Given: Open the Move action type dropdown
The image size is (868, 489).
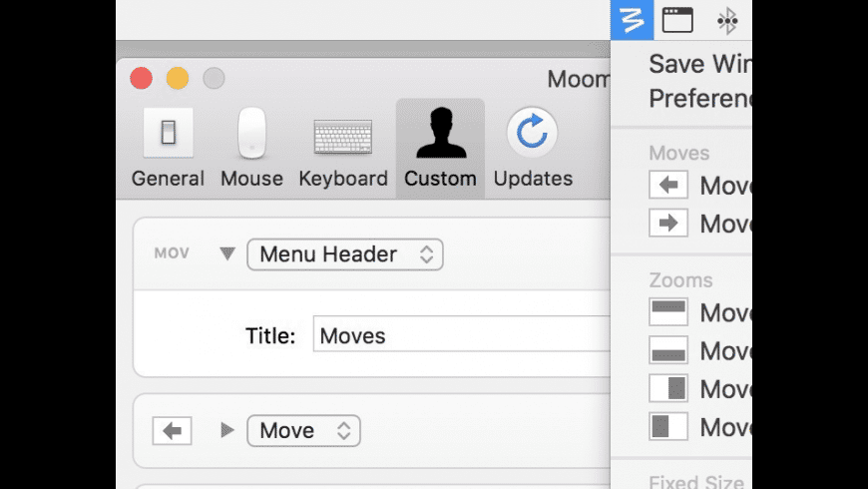Looking at the screenshot, I should coord(304,430).
